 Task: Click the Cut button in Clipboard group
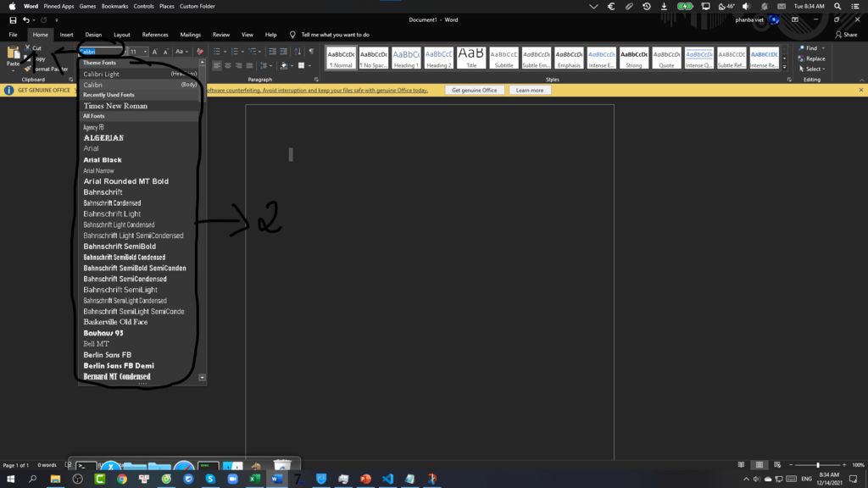pyautogui.click(x=33, y=48)
